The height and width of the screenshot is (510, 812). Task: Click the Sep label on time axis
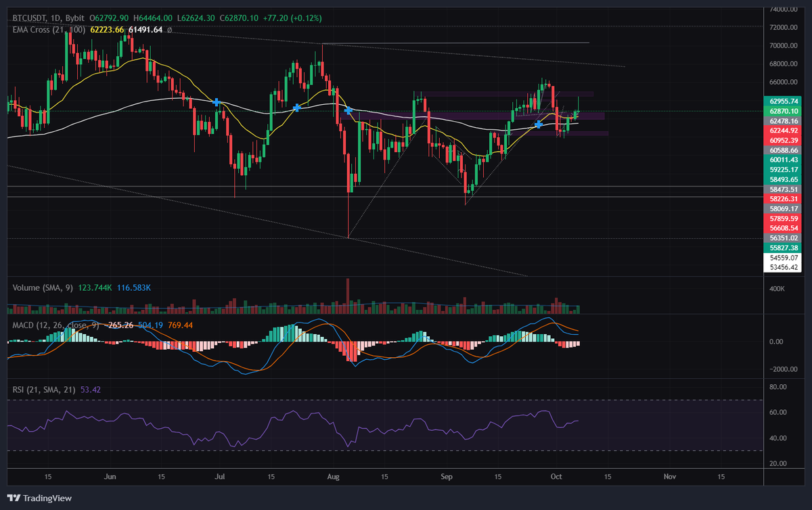tap(447, 477)
